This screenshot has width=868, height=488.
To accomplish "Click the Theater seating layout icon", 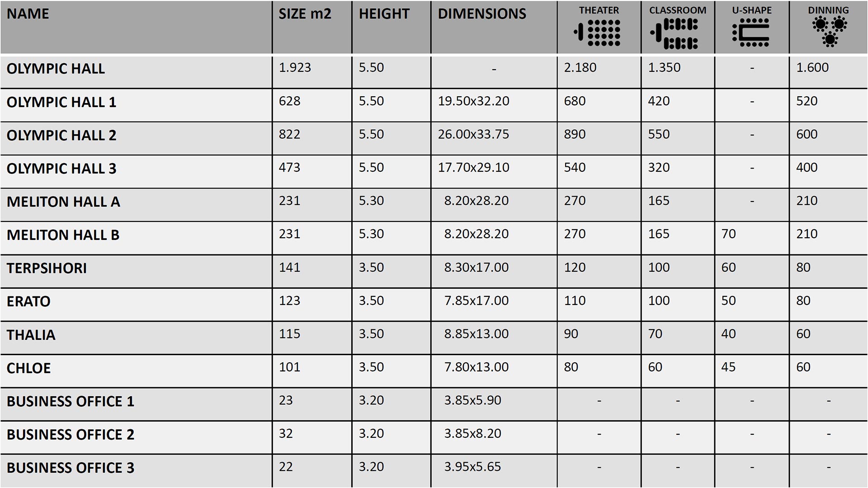I will click(598, 33).
